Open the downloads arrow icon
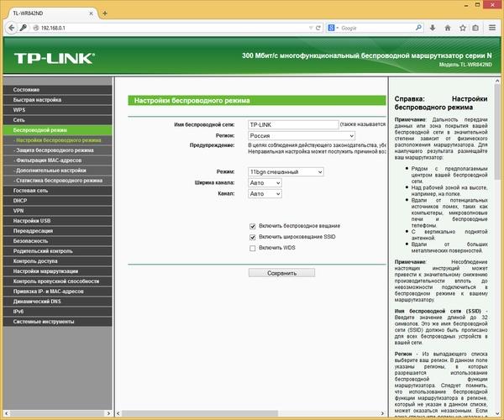 pos(433,28)
